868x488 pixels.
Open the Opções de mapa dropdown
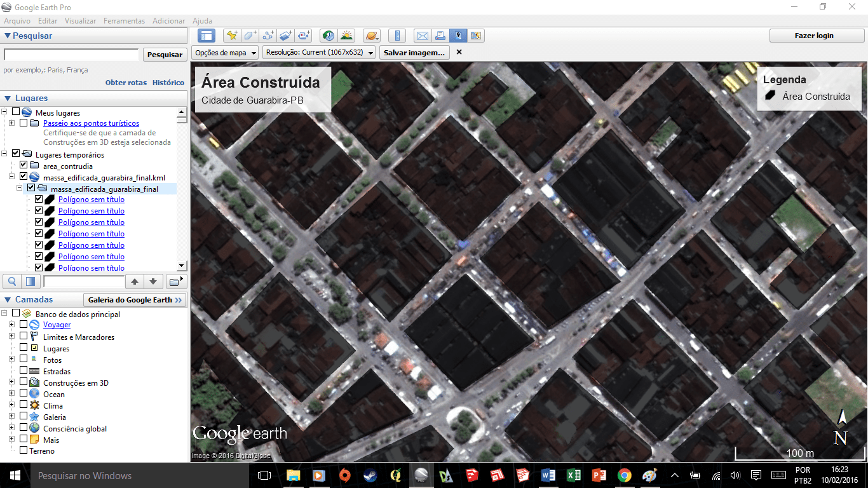tap(226, 53)
